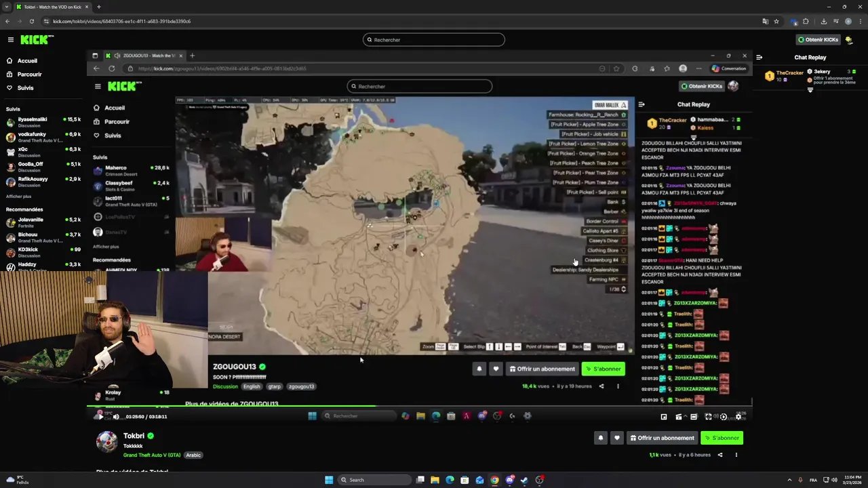Open the profile avatar next to outer Obtenir KICKs
Screen dimensions: 868x488
850,40
